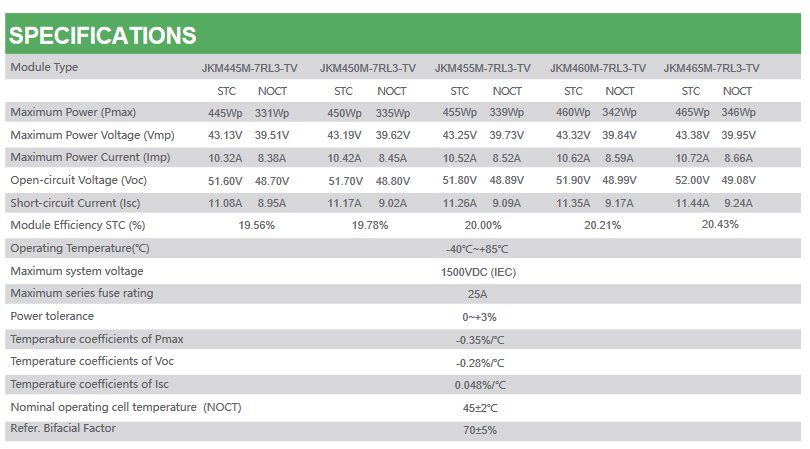Viewport: 810px width, 449px height.
Task: Select the JKM465M-7RL3-TV module column header
Action: [x=711, y=68]
